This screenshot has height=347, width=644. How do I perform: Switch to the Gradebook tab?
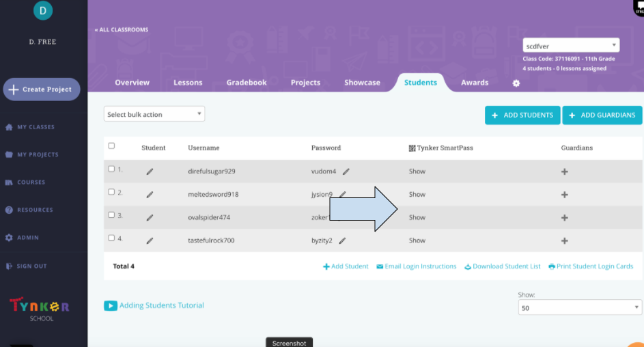click(247, 83)
